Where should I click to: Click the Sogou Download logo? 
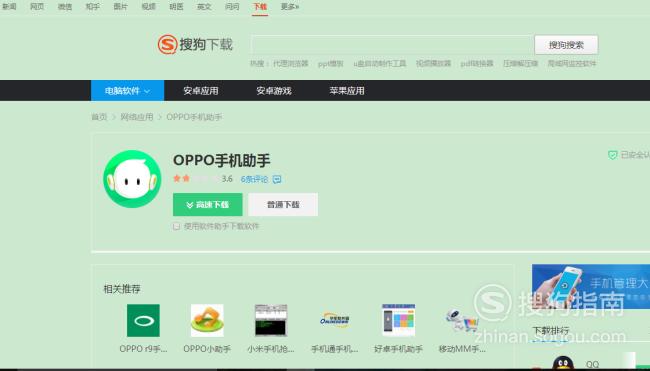[195, 44]
